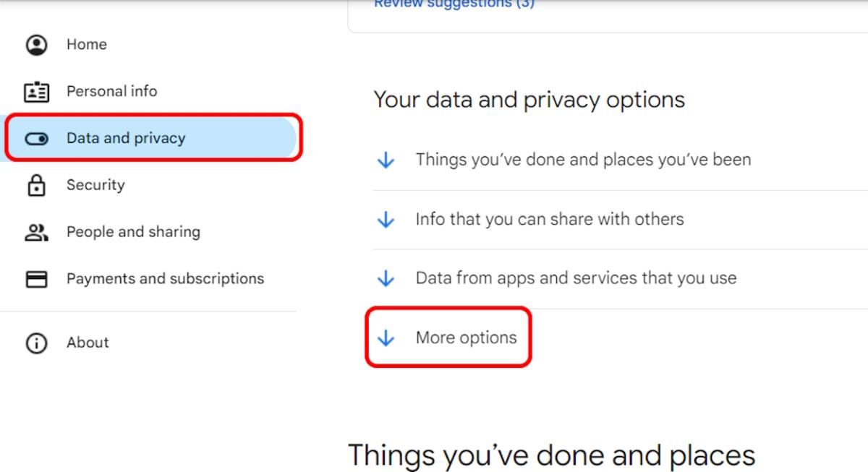Open the Data and privacy section
The height and width of the screenshot is (472, 868).
pyautogui.click(x=126, y=137)
